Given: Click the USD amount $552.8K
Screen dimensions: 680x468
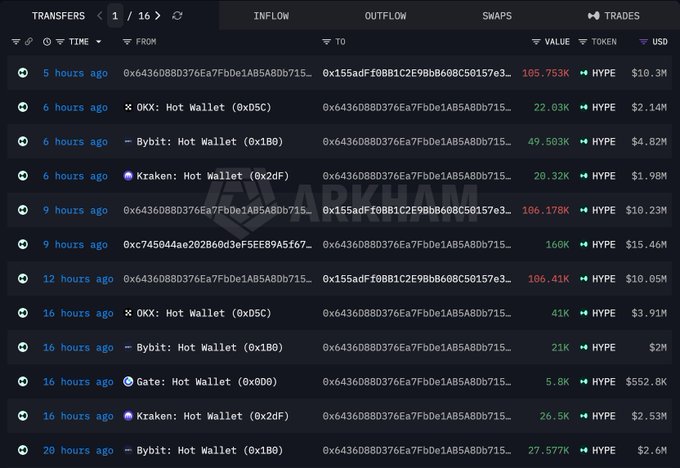Looking at the screenshot, I should (646, 382).
